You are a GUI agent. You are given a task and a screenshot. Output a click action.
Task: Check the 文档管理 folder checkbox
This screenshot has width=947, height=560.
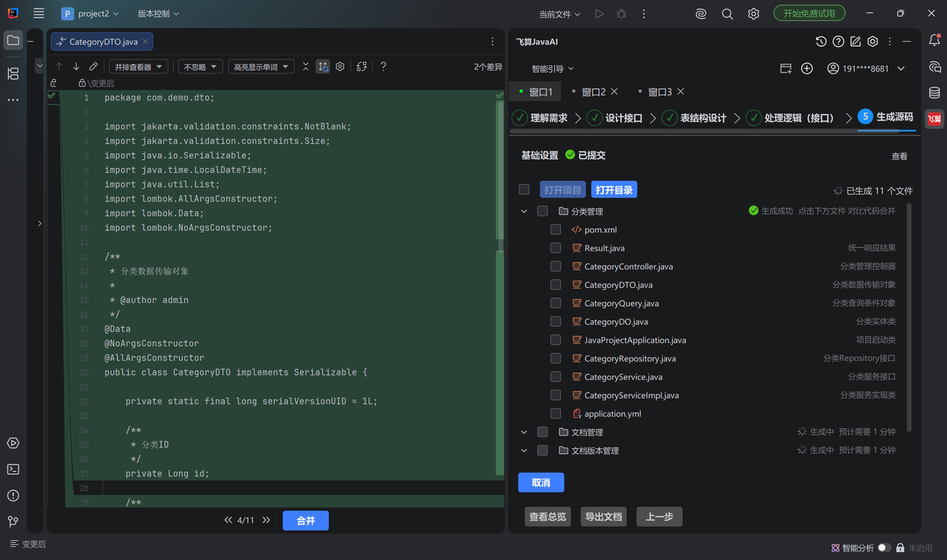coord(542,432)
